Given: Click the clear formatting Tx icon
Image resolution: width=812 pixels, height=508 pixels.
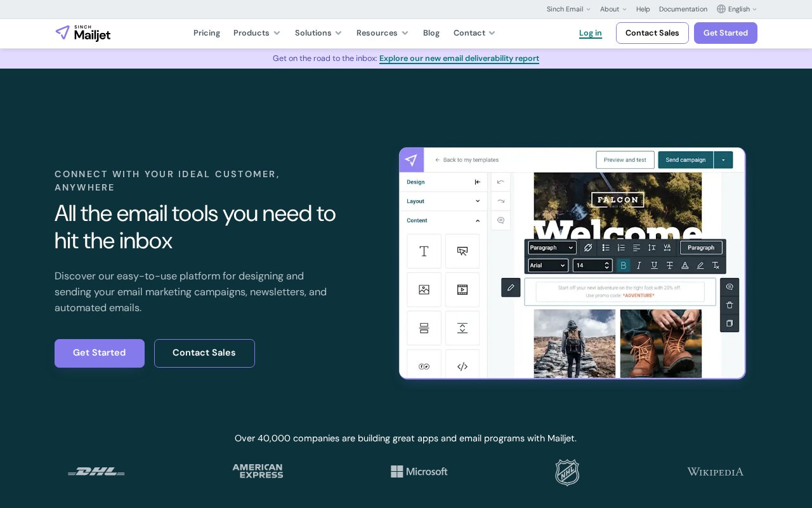Looking at the screenshot, I should (x=716, y=265).
